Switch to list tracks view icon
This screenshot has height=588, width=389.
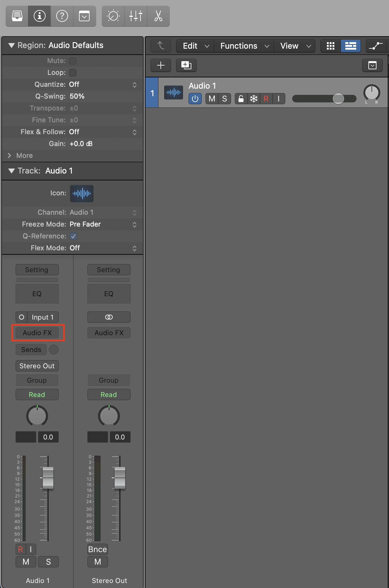point(351,46)
